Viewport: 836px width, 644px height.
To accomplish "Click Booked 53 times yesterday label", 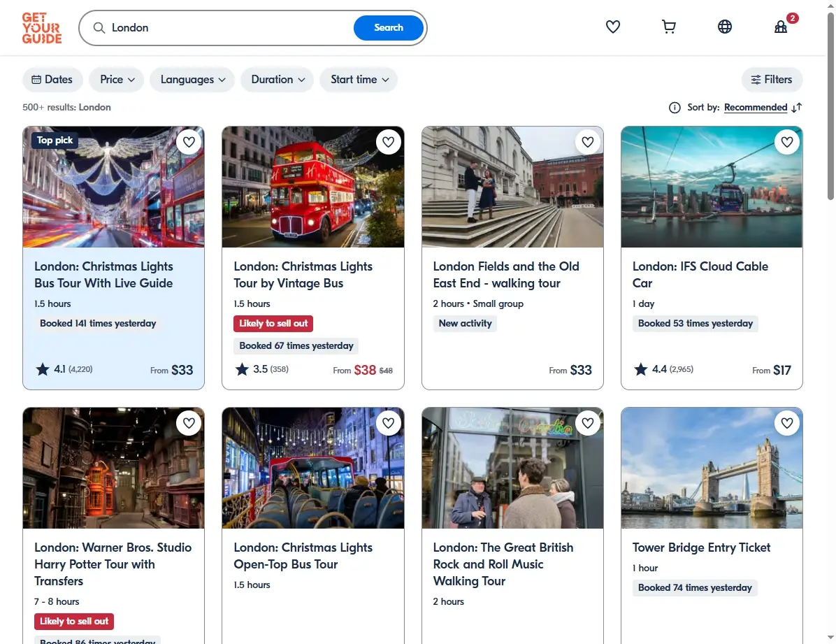I will (x=696, y=323).
